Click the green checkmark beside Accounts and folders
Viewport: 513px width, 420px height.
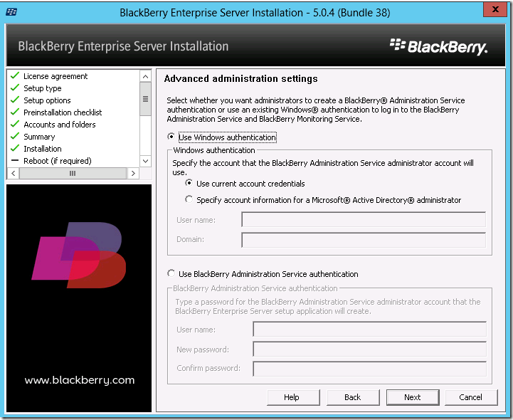15,124
